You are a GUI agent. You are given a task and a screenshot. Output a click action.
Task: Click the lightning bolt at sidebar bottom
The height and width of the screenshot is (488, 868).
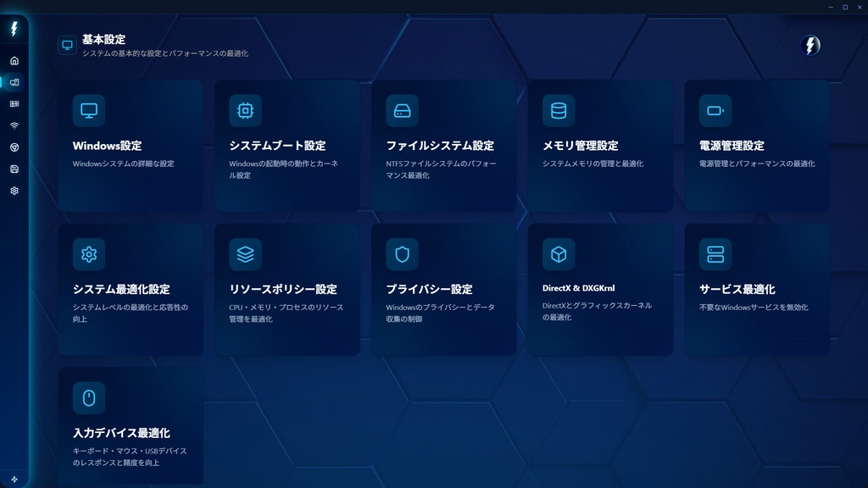[14, 480]
